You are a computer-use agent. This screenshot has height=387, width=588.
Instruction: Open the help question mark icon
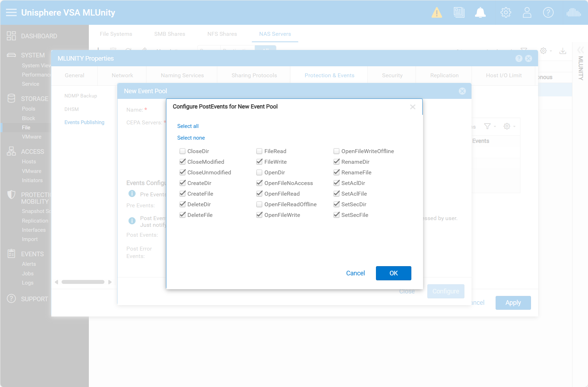pos(548,13)
